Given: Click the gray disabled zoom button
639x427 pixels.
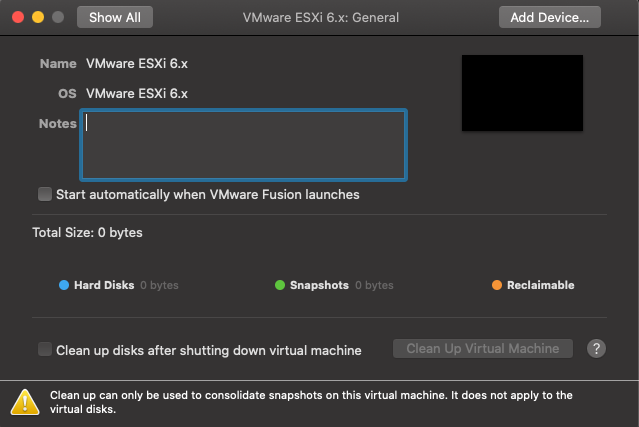Looking at the screenshot, I should pos(58,17).
